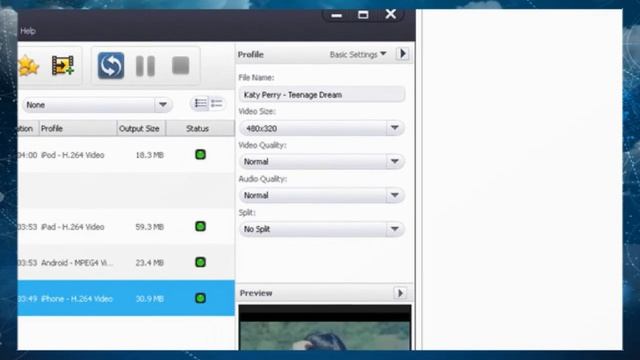
Task: Select the iPad - H.264 Video row
Action: coord(126,227)
